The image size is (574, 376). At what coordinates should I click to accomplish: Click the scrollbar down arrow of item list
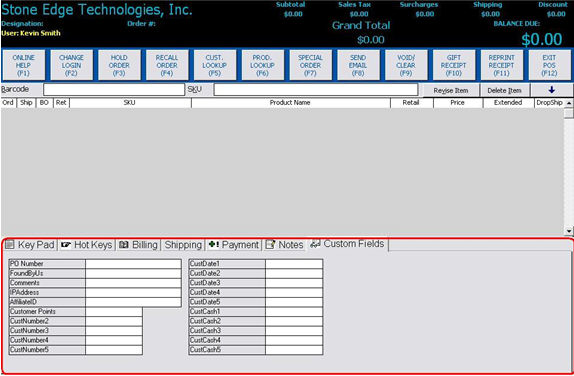click(x=569, y=231)
